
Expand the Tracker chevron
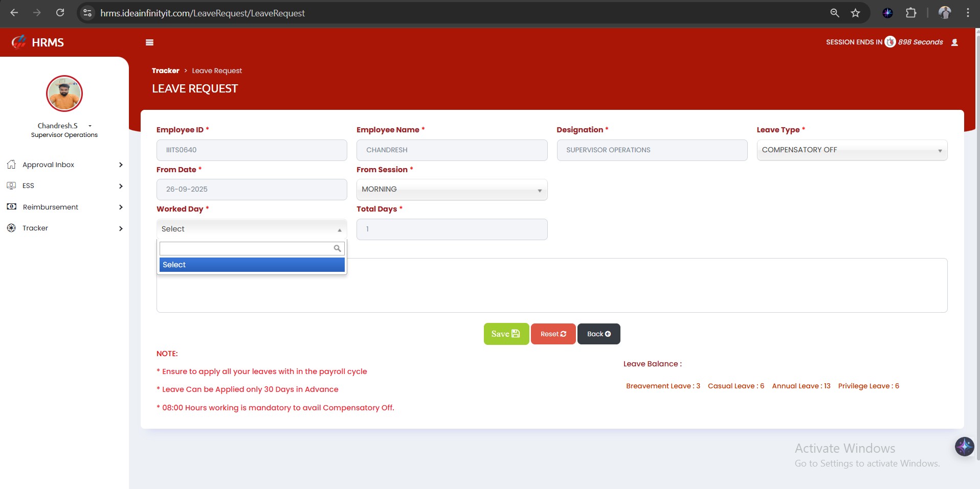(121, 228)
